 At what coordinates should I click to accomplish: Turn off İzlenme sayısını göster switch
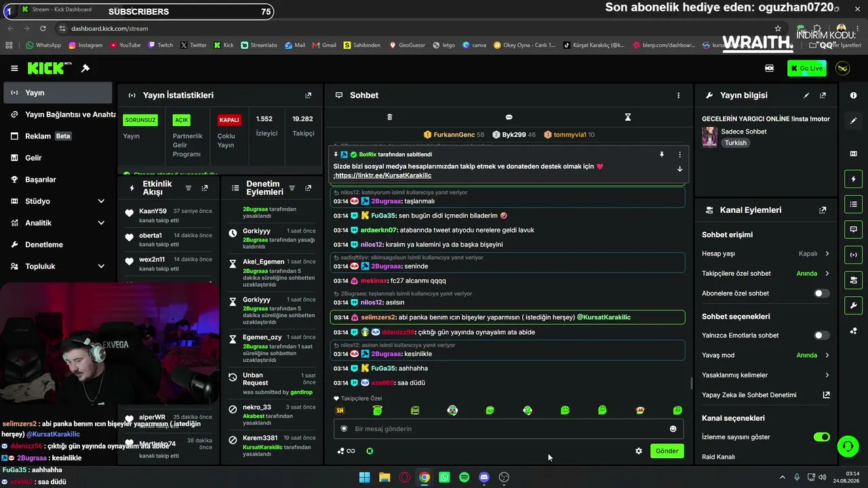point(821,437)
